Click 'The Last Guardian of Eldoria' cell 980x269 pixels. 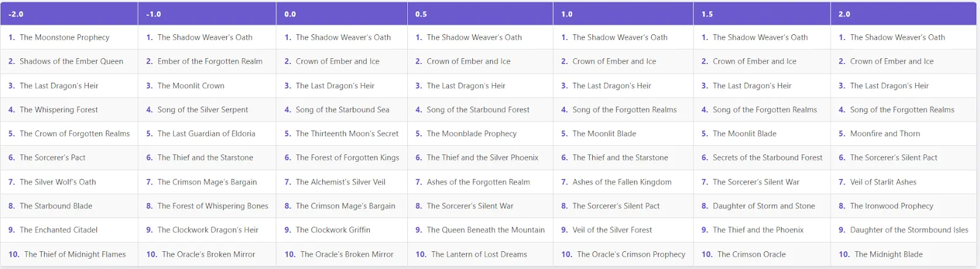pyautogui.click(x=206, y=134)
